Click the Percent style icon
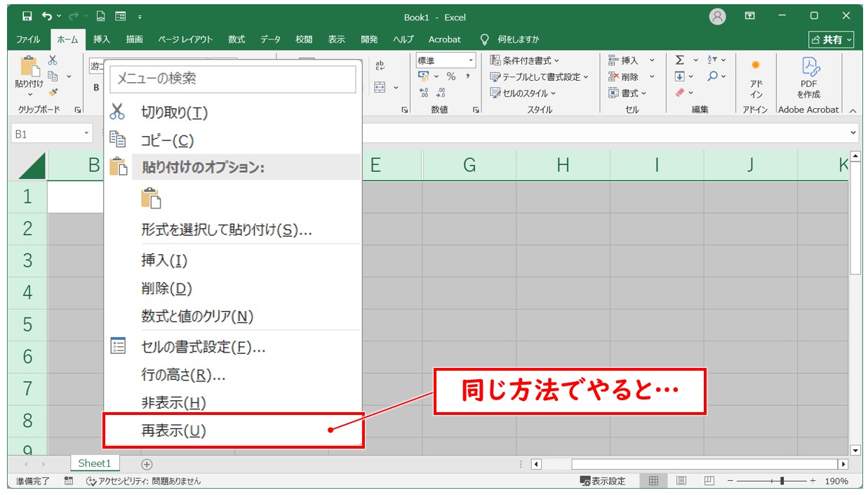 (451, 77)
